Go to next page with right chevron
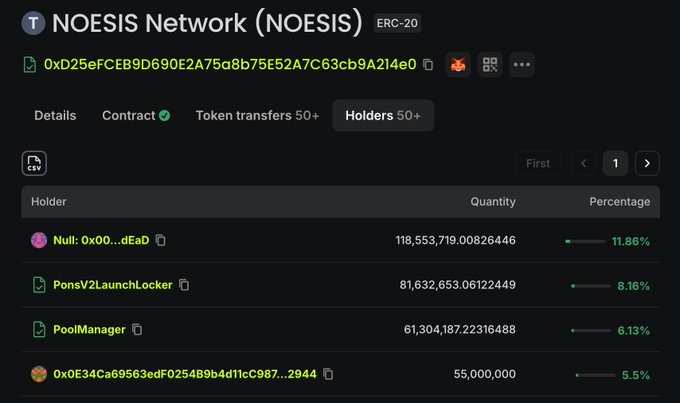Image resolution: width=680 pixels, height=403 pixels. (x=647, y=163)
